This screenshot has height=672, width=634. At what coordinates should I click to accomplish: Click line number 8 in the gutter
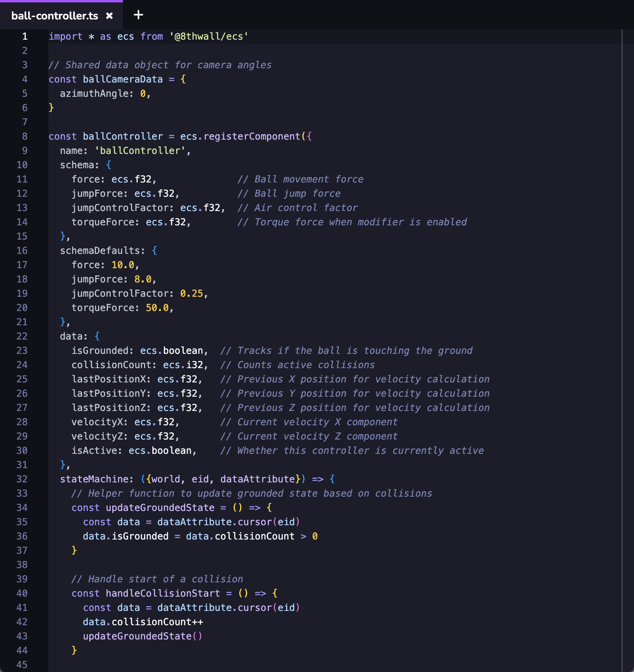tap(25, 136)
